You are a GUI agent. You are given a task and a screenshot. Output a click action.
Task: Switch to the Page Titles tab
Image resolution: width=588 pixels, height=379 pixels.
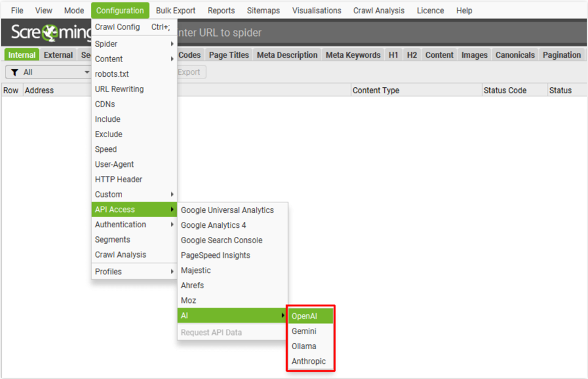(x=229, y=55)
